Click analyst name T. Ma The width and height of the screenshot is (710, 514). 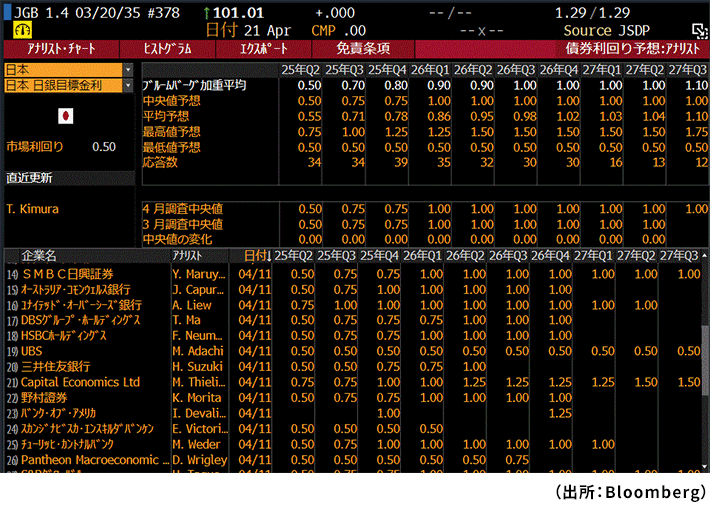click(187, 320)
